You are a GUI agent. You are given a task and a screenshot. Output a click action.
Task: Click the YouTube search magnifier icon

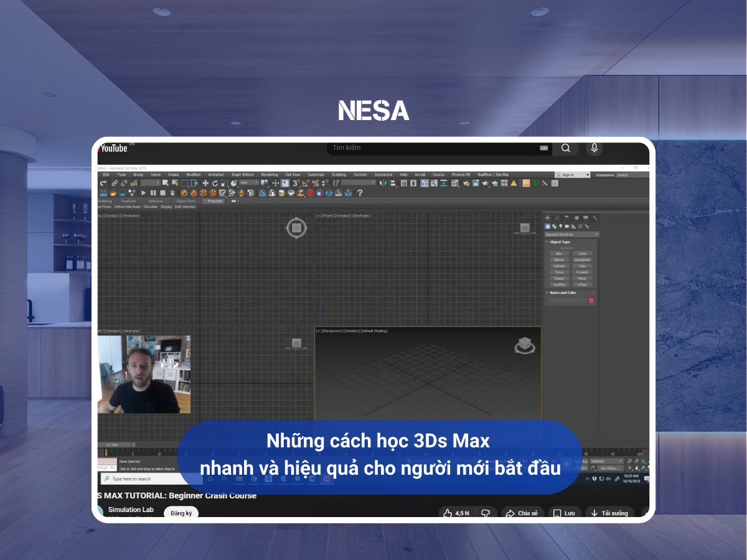565,148
